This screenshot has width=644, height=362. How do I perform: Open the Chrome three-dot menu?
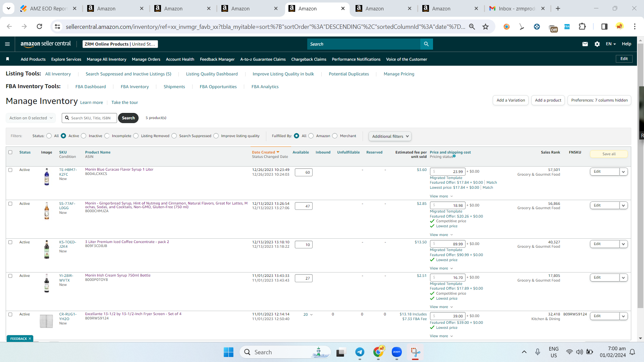pos(635,26)
